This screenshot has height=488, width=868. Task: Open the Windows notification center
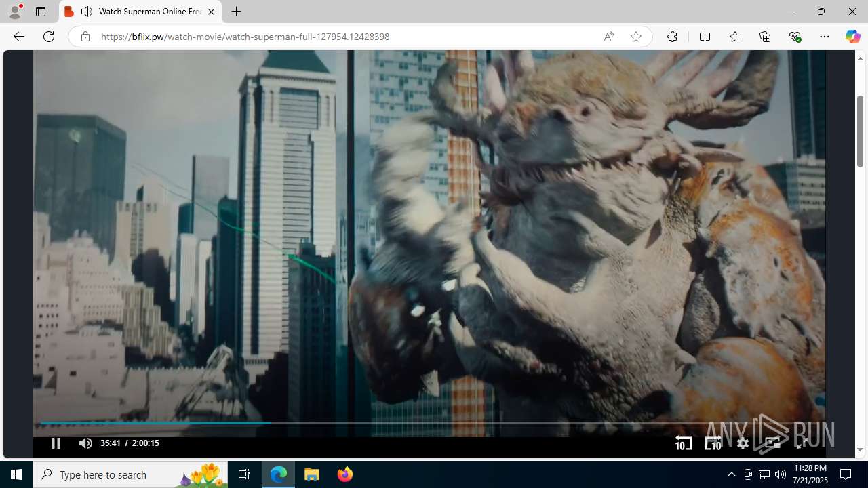[846, 474]
